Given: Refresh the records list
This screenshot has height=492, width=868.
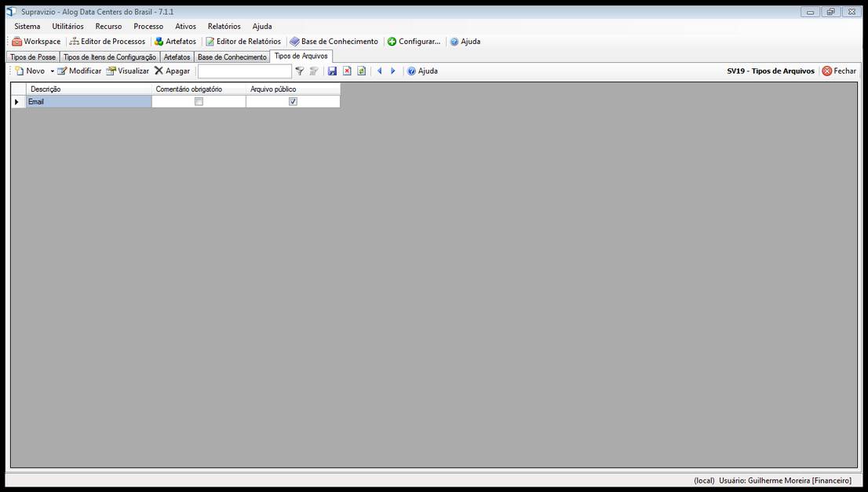Looking at the screenshot, I should tap(361, 71).
